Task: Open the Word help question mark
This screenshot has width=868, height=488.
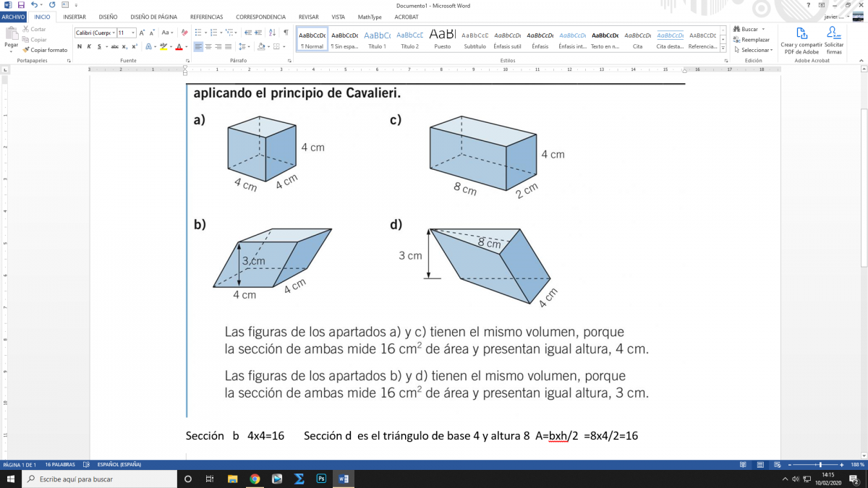Action: coord(808,5)
